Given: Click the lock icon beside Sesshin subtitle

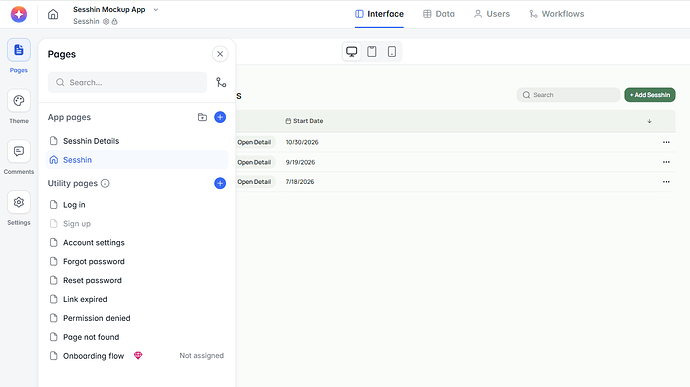Looking at the screenshot, I should [114, 22].
